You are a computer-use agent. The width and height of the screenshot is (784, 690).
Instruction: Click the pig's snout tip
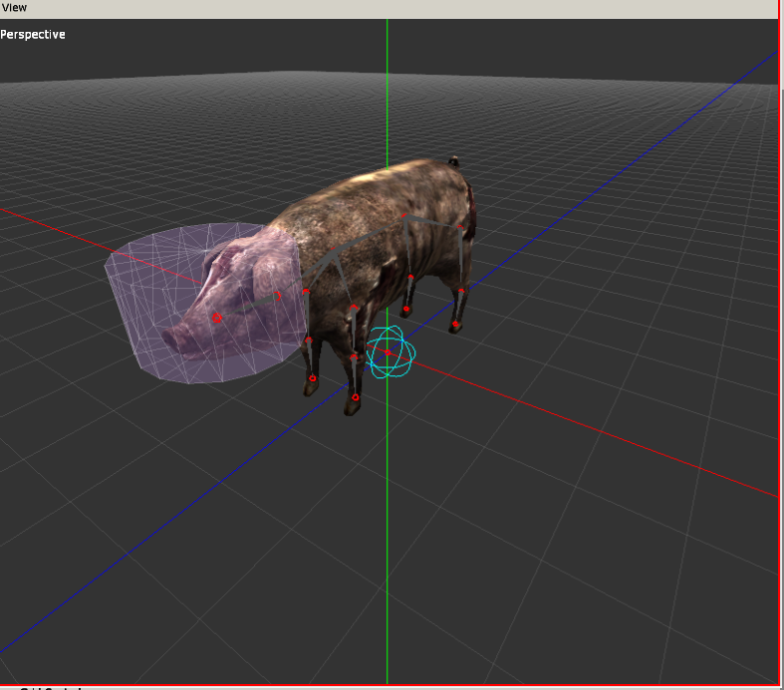click(167, 337)
